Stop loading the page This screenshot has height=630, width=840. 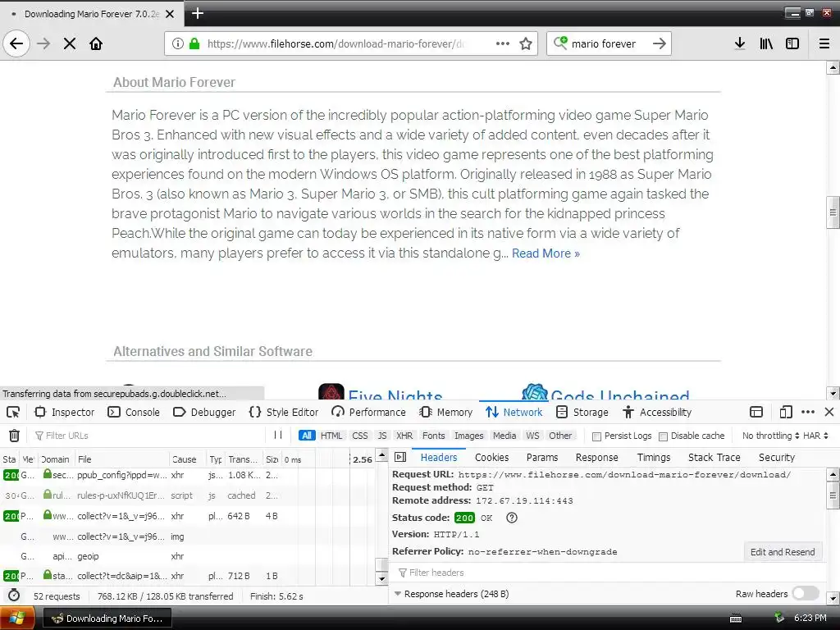(70, 43)
